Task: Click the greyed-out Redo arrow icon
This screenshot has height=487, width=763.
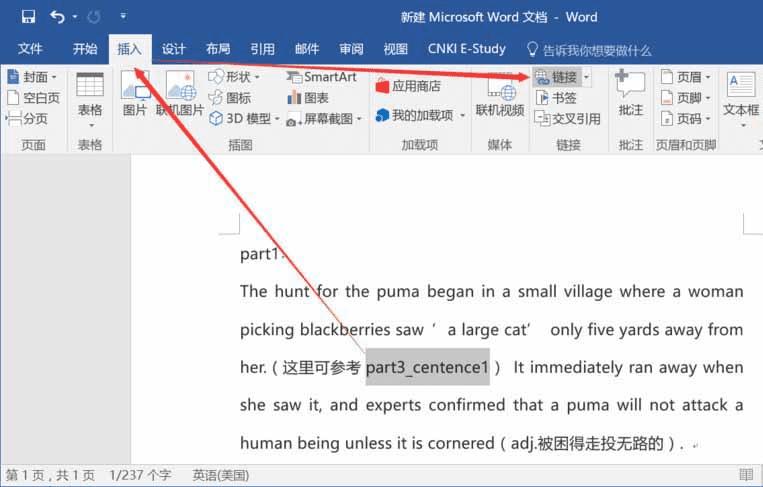Action: coord(94,18)
